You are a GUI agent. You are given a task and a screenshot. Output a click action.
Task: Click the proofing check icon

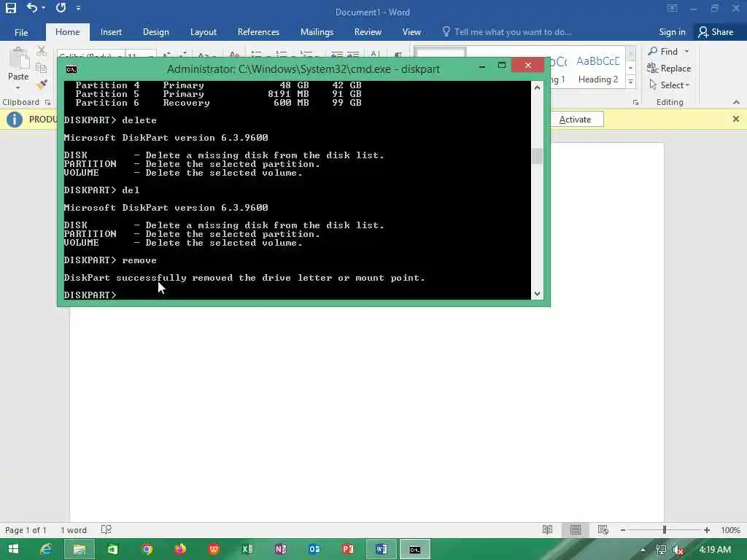click(x=107, y=529)
